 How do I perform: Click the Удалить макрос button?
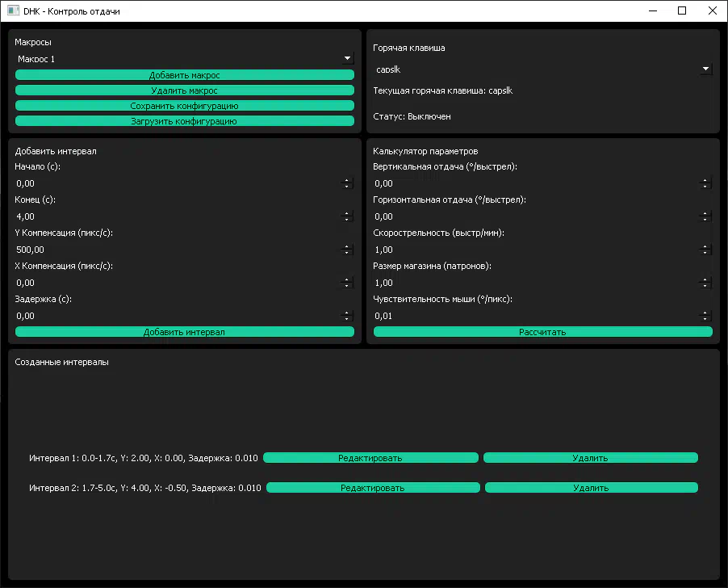pos(184,90)
